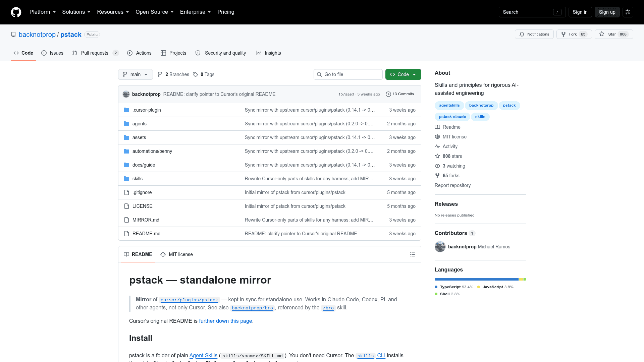The width and height of the screenshot is (644, 362).
Task: Click the Notifications bell button
Action: click(x=534, y=34)
